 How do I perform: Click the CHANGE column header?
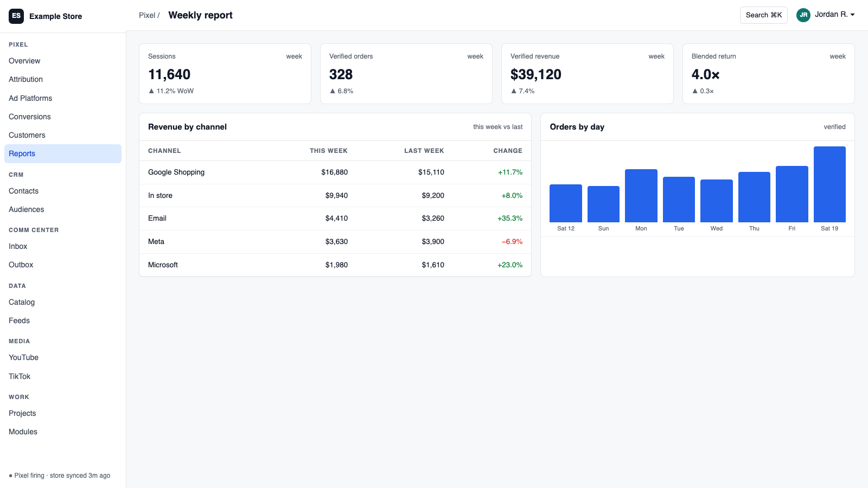[x=508, y=151]
